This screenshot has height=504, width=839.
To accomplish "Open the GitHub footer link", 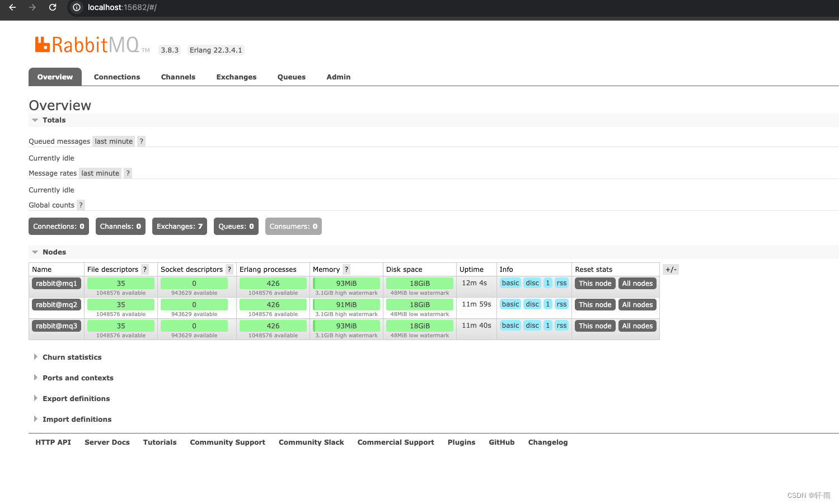I will click(x=501, y=442).
